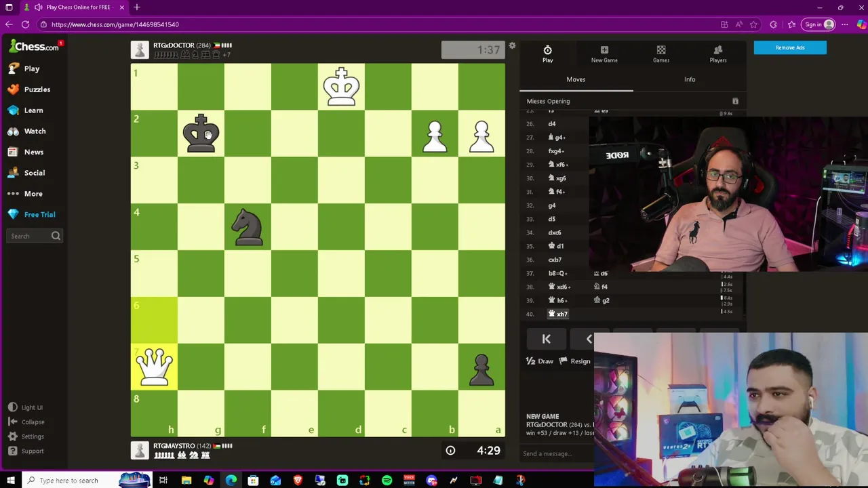Select move 38 Qxd6+ in move list

click(x=559, y=287)
